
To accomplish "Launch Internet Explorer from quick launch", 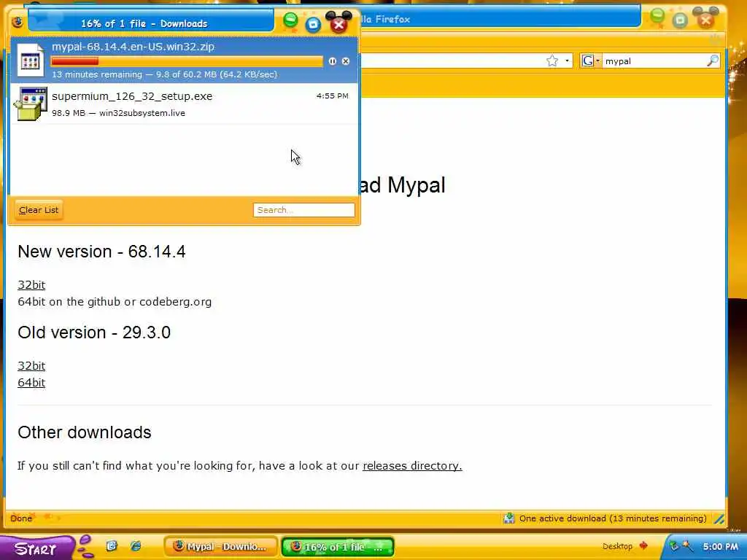I will click(x=135, y=546).
